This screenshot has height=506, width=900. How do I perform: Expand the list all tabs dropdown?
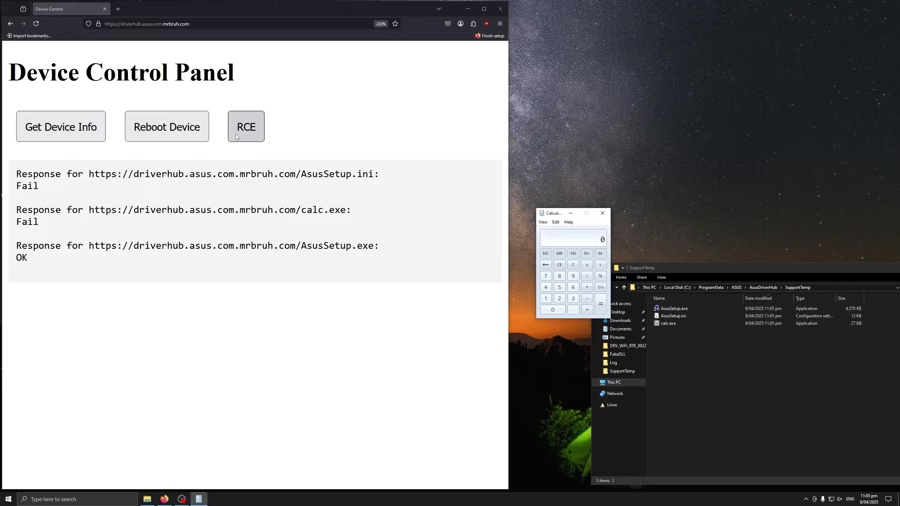(438, 9)
